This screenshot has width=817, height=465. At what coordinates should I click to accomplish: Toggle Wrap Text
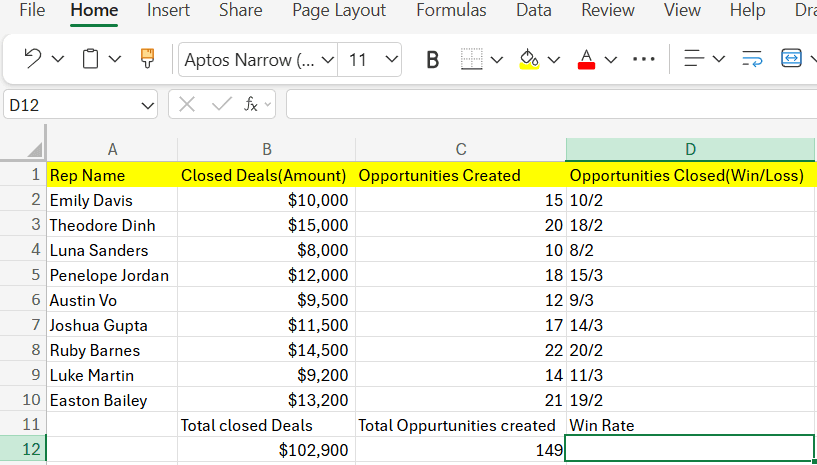[x=751, y=59]
